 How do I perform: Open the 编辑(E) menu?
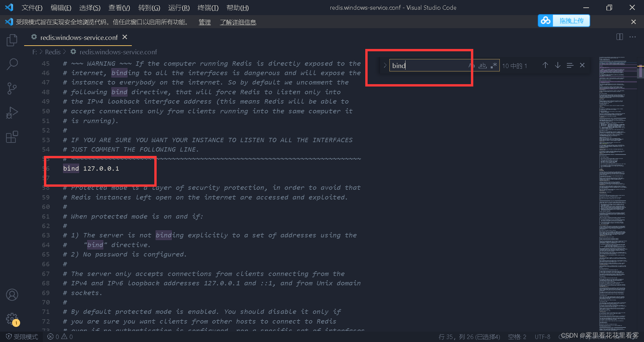[x=61, y=8]
